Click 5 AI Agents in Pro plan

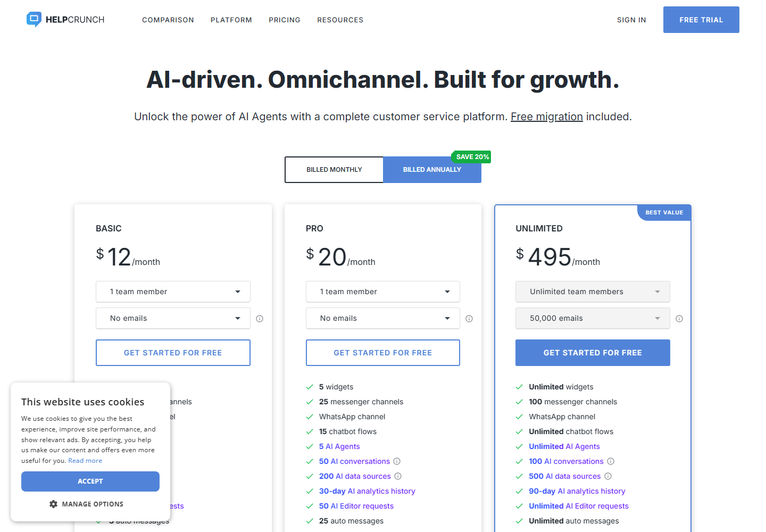[339, 446]
